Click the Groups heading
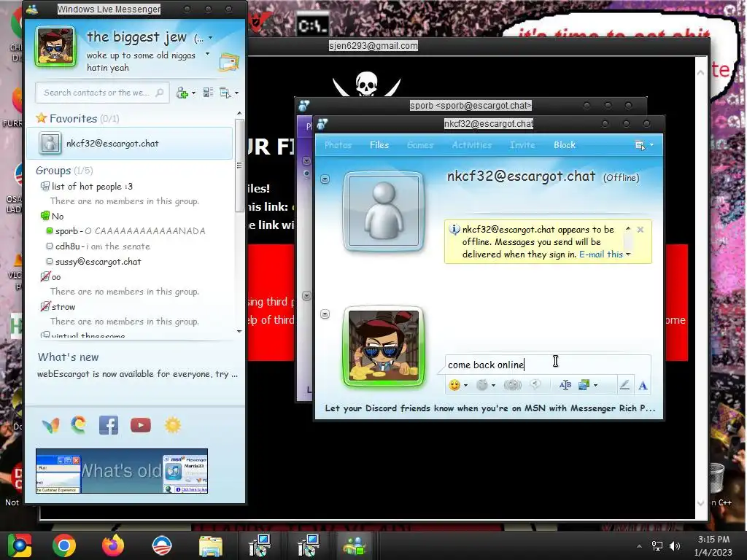This screenshot has height=560, width=747. pyautogui.click(x=53, y=171)
